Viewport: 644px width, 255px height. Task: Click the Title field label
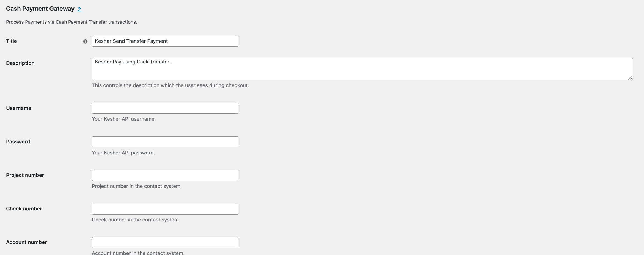(x=12, y=41)
